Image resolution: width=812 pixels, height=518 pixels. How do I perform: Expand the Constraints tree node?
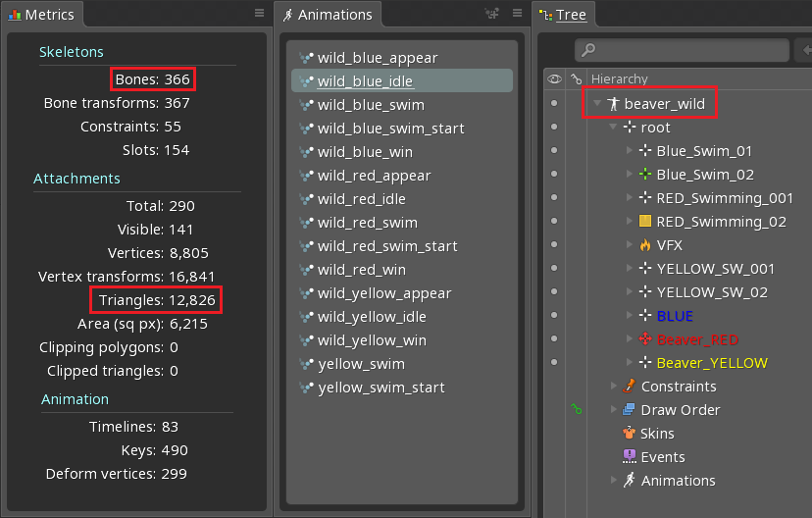click(614, 387)
